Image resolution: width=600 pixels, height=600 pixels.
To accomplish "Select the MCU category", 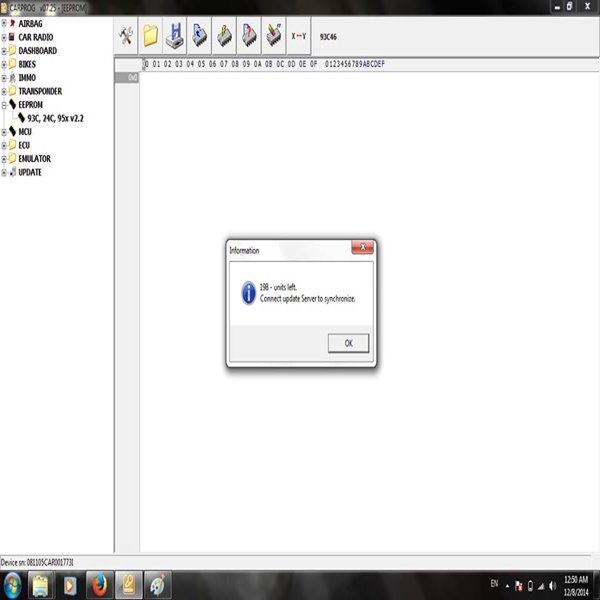I will pyautogui.click(x=25, y=132).
